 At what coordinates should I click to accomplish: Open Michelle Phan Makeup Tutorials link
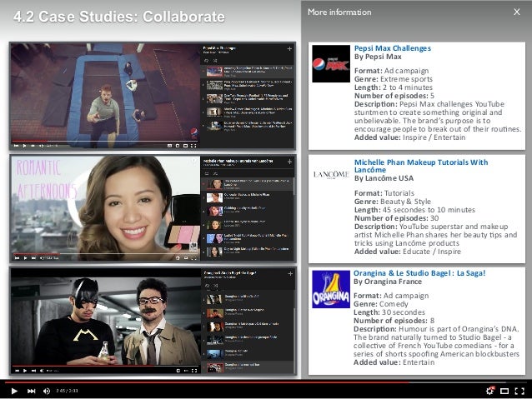(x=421, y=162)
